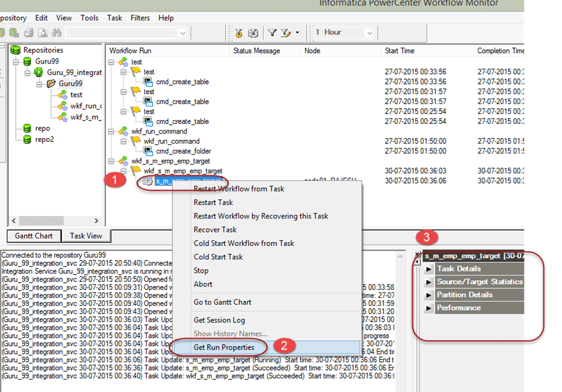Open the 1 Hour time interval dropdown
Screen dimensions: 562x392
pyautogui.click(x=369, y=33)
